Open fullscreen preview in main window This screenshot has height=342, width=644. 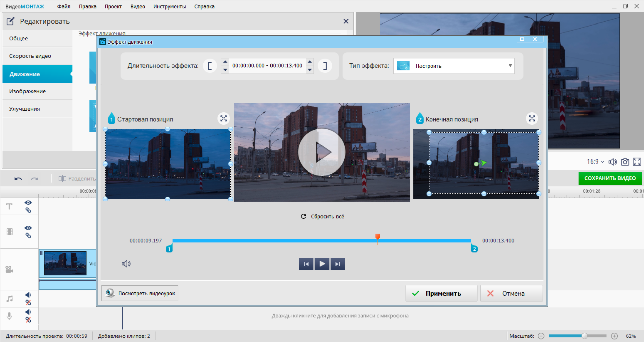pyautogui.click(x=637, y=162)
